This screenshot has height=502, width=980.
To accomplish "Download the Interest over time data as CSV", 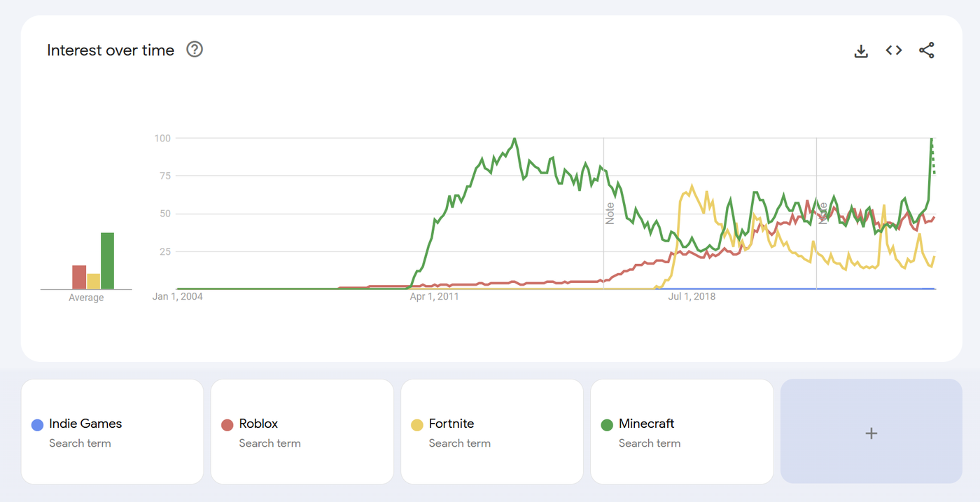I will pyautogui.click(x=861, y=50).
